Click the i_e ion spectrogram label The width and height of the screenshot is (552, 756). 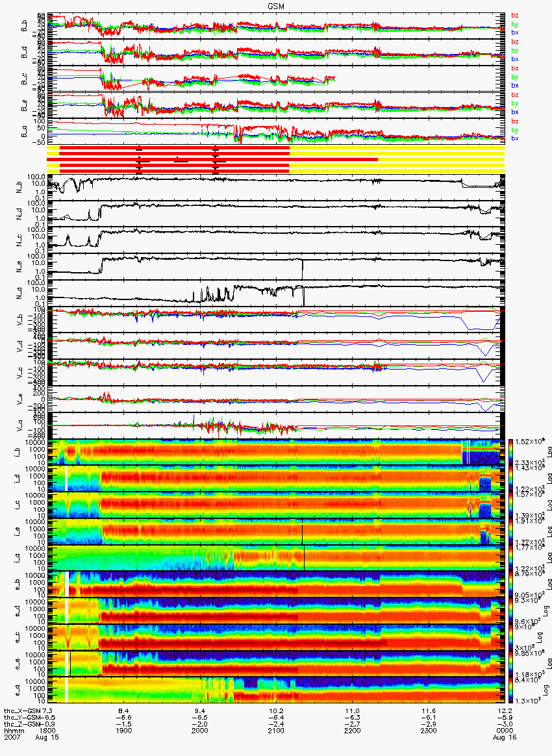[18, 532]
